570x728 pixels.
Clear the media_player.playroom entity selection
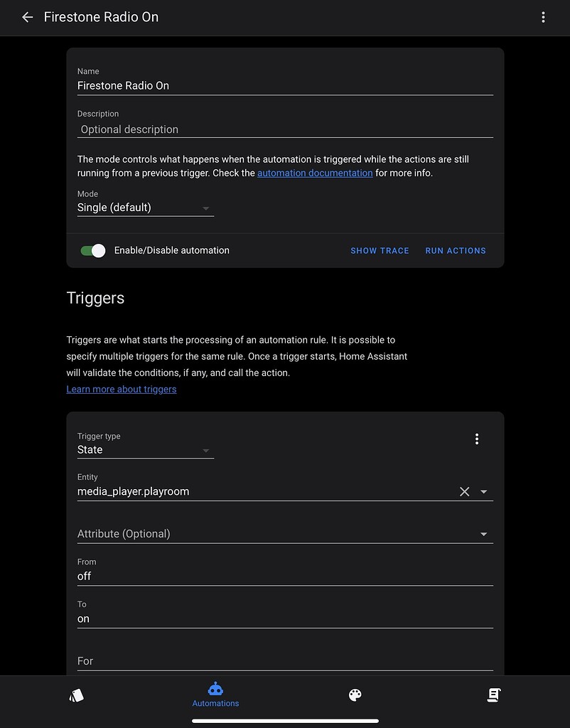(x=464, y=491)
